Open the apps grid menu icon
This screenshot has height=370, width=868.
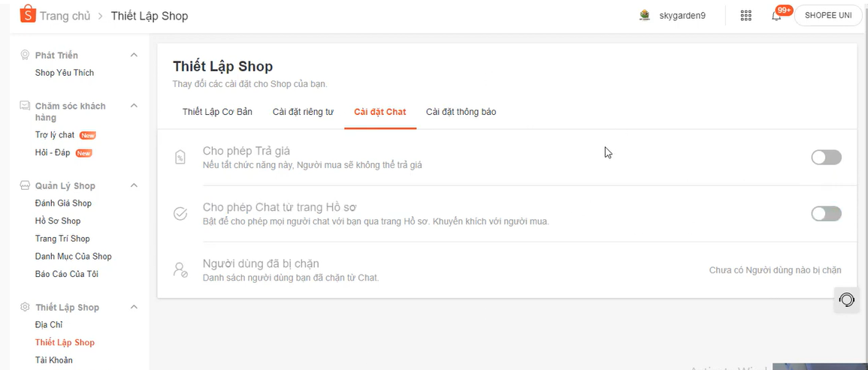pos(746,16)
